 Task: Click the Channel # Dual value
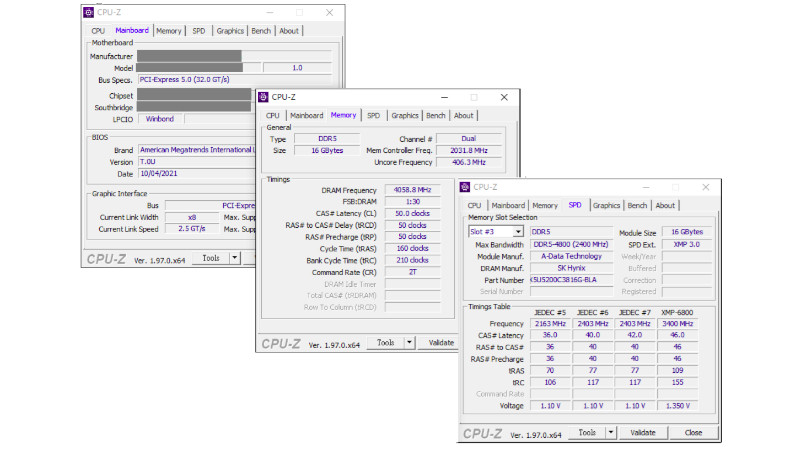(468, 139)
